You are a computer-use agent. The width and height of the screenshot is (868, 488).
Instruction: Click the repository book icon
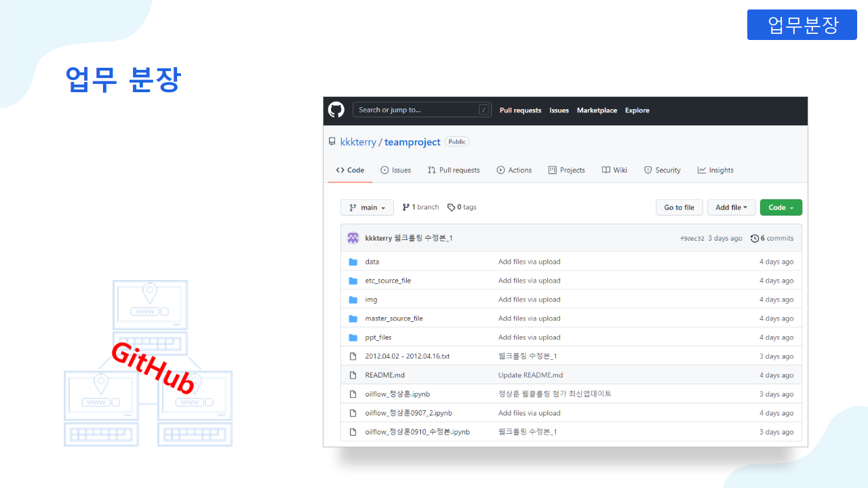[x=332, y=142]
